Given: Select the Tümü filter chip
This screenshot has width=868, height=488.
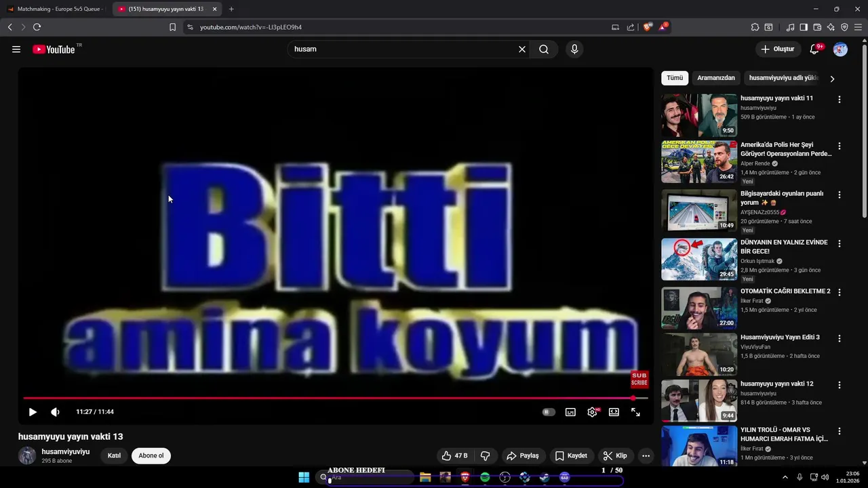Looking at the screenshot, I should click(x=675, y=78).
